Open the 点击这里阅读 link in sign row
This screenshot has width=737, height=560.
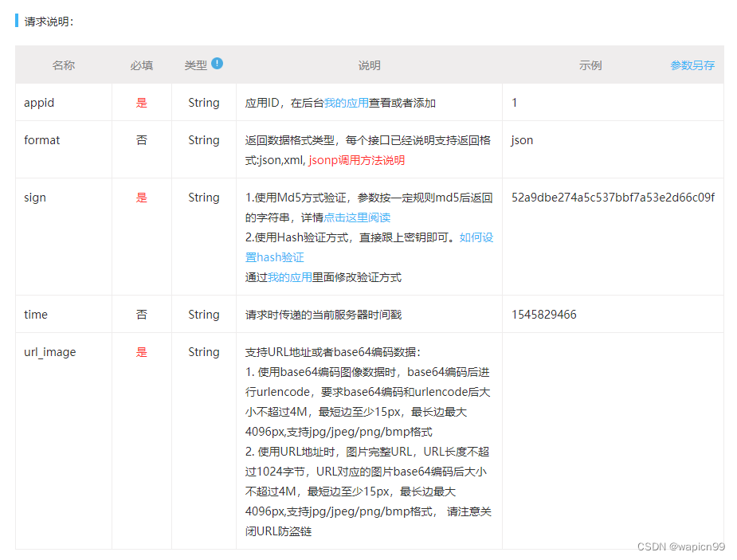pyautogui.click(x=357, y=217)
